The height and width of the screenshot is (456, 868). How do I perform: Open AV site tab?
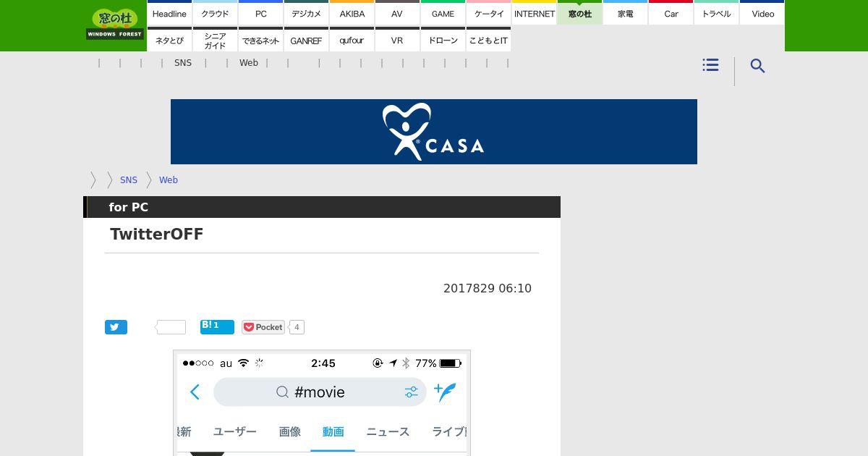(x=397, y=13)
